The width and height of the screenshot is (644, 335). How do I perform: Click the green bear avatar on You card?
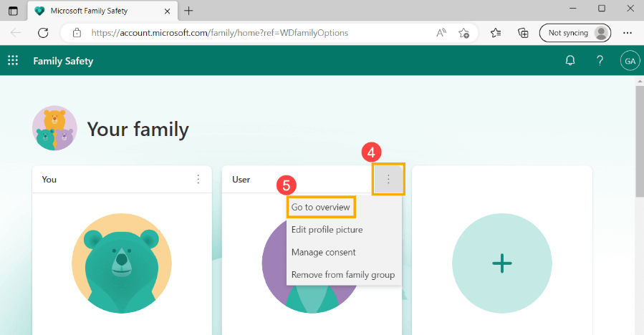coord(122,263)
